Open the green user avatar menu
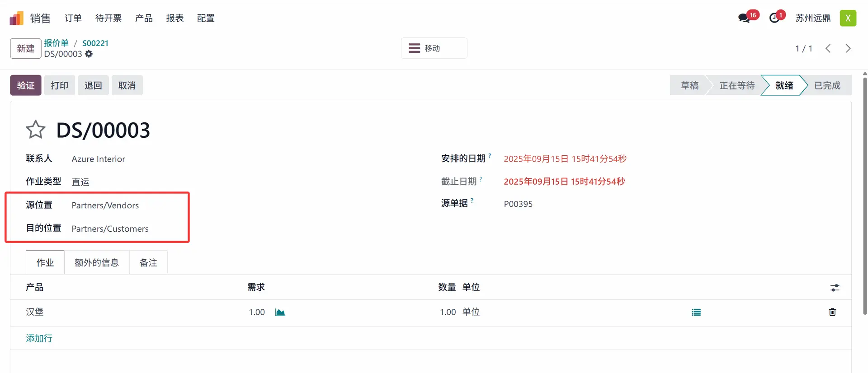Image resolution: width=868 pixels, height=373 pixels. 848,18
